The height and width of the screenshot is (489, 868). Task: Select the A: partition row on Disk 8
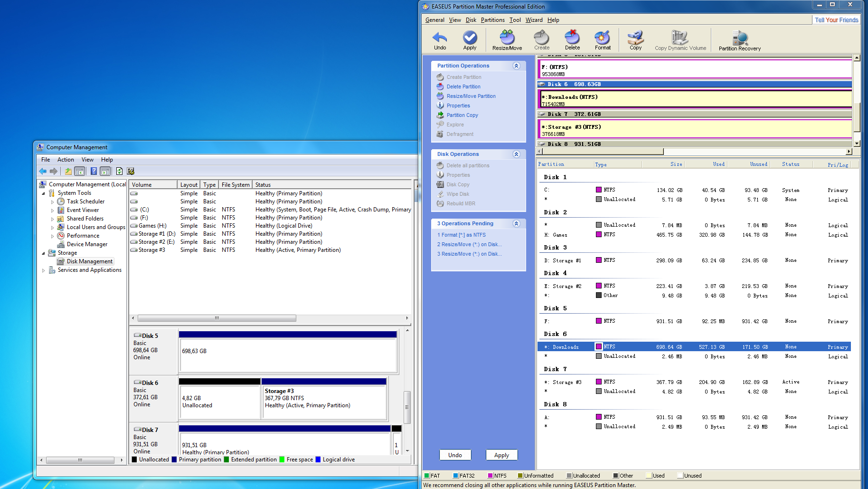694,417
